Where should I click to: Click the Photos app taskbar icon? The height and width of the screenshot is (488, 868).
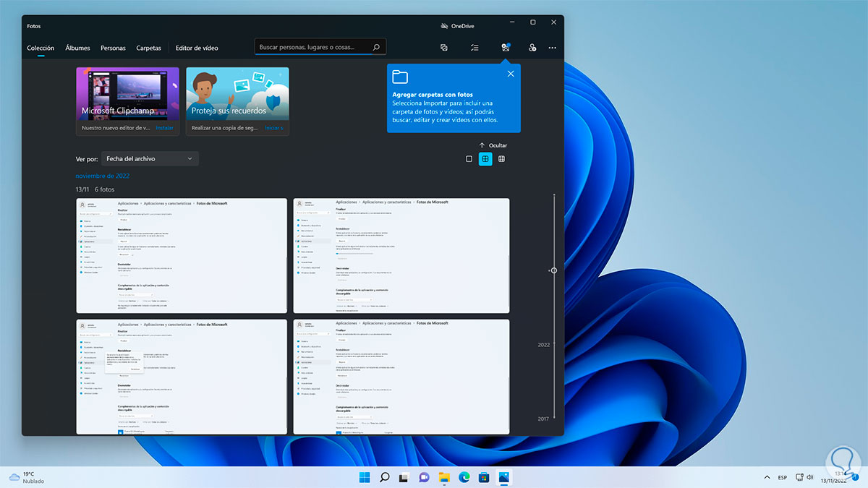pyautogui.click(x=504, y=477)
